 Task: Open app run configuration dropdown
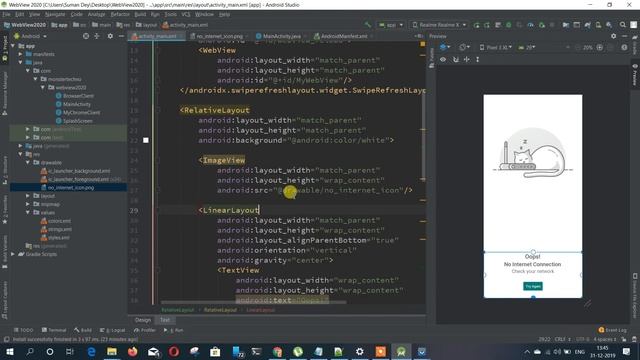(x=391, y=25)
